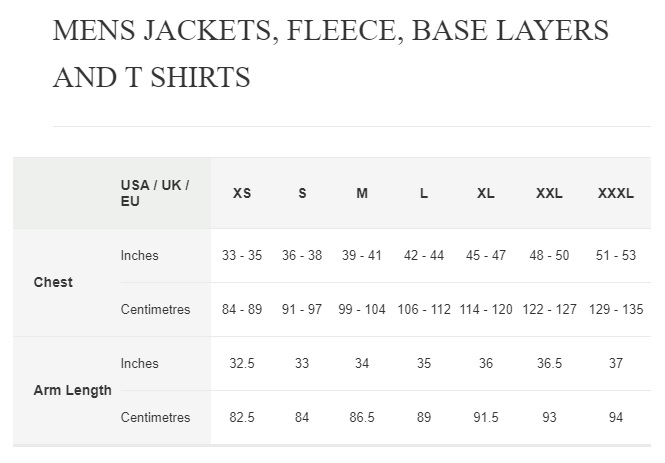Viewport: 665px width, 463px height.
Task: Select the XS size column header
Action: 242,193
